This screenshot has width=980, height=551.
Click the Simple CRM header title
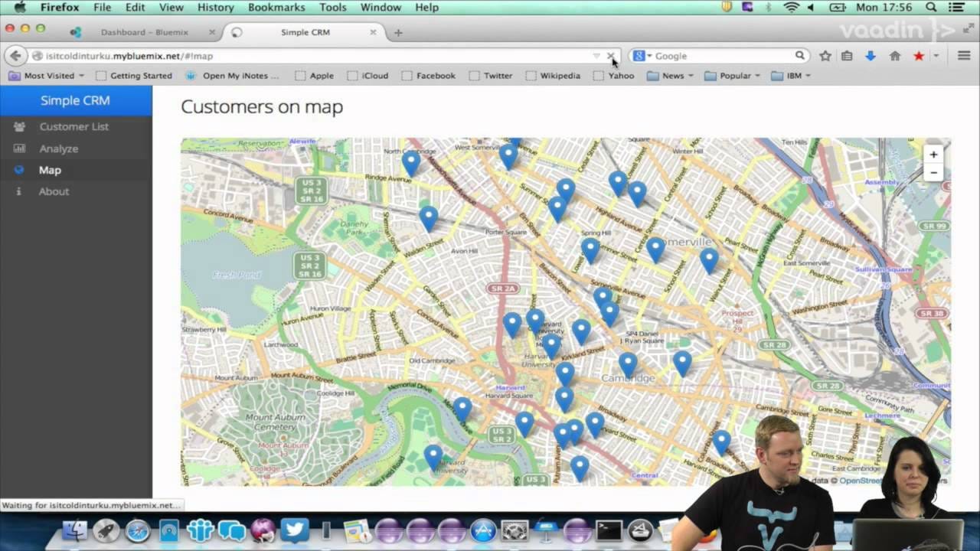point(75,100)
